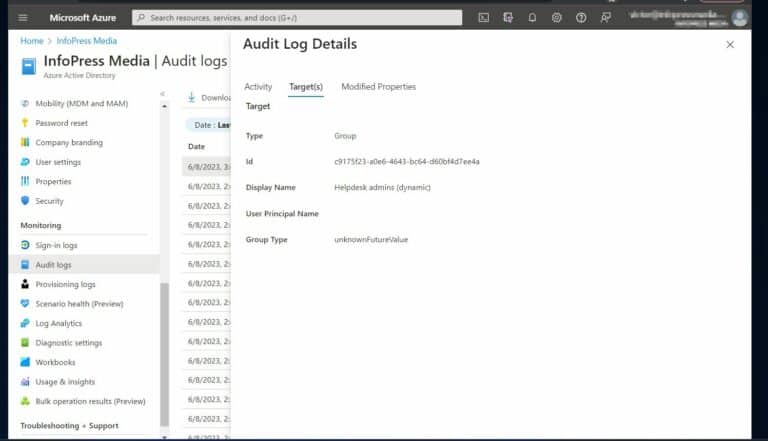Open Mobility (MDM and MAM) menu item
This screenshot has height=441, width=768.
82,103
